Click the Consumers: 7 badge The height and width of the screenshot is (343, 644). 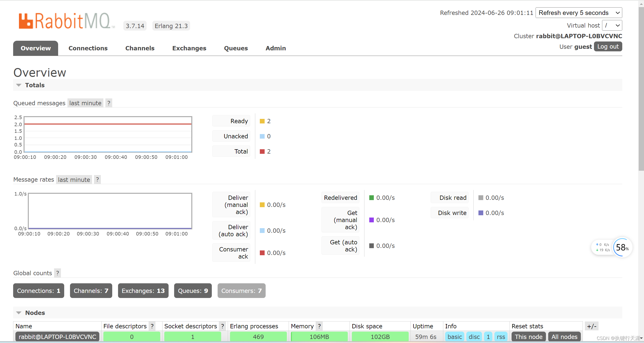click(241, 291)
